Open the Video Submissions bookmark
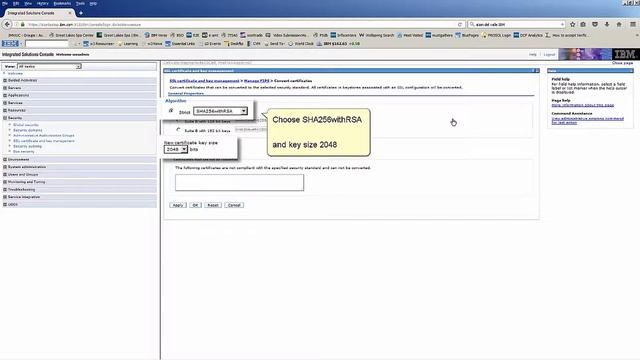 click(x=287, y=36)
